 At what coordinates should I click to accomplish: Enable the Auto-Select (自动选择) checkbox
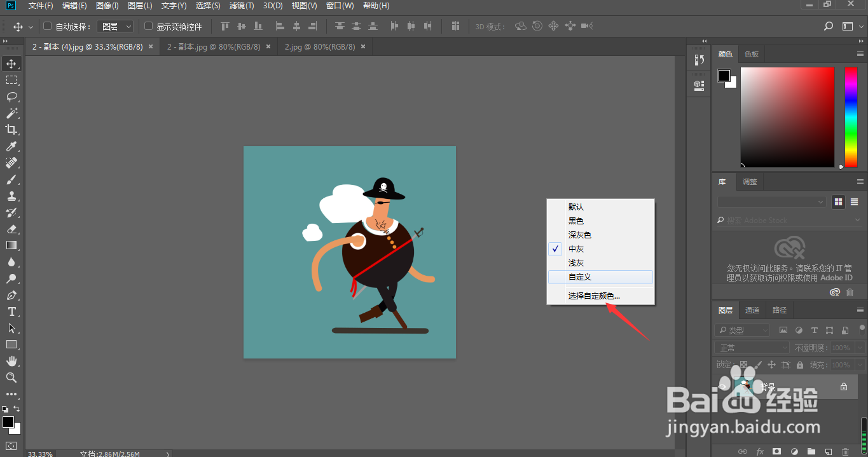pos(47,27)
